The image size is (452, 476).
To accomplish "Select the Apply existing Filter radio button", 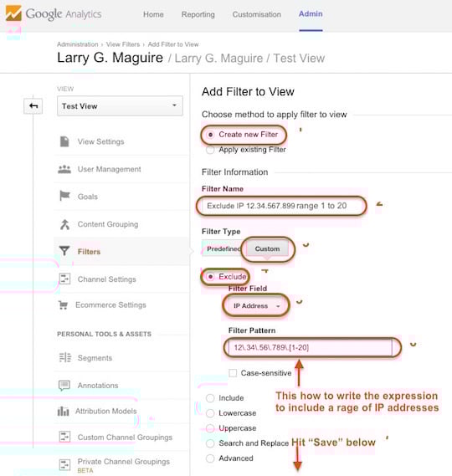I will (x=210, y=150).
